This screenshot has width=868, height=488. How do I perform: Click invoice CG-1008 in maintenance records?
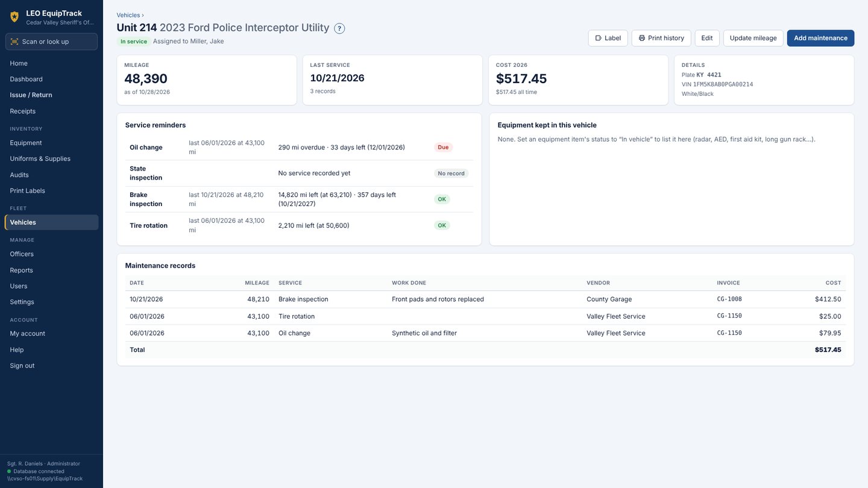pos(729,299)
